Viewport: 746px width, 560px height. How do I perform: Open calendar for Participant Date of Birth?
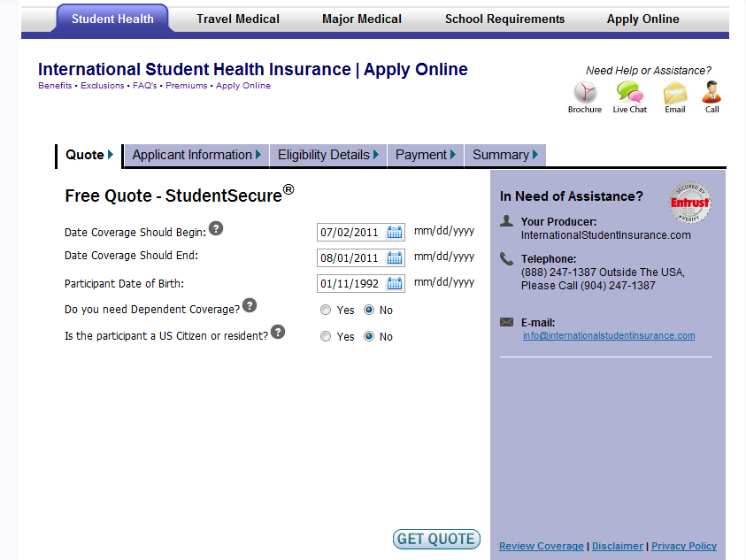[x=395, y=284]
